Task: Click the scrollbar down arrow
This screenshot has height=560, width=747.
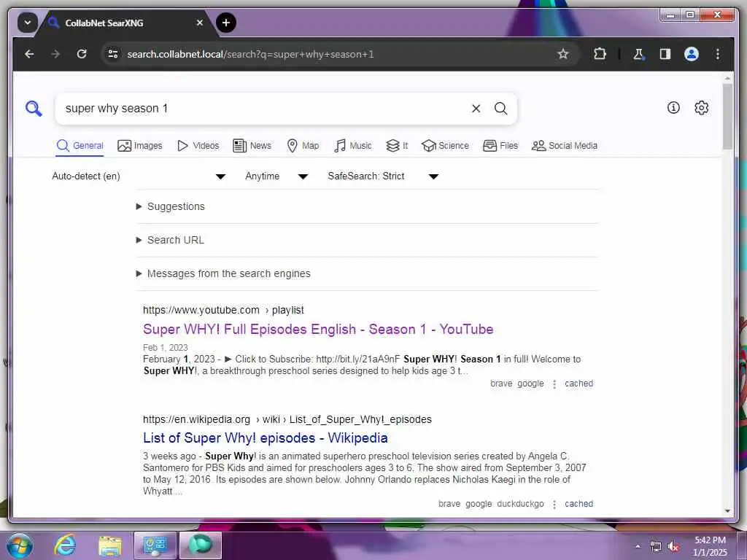Action: point(727,511)
